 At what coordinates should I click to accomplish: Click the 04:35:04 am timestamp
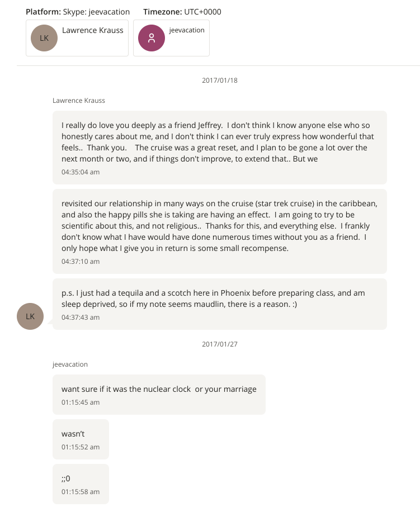(81, 172)
